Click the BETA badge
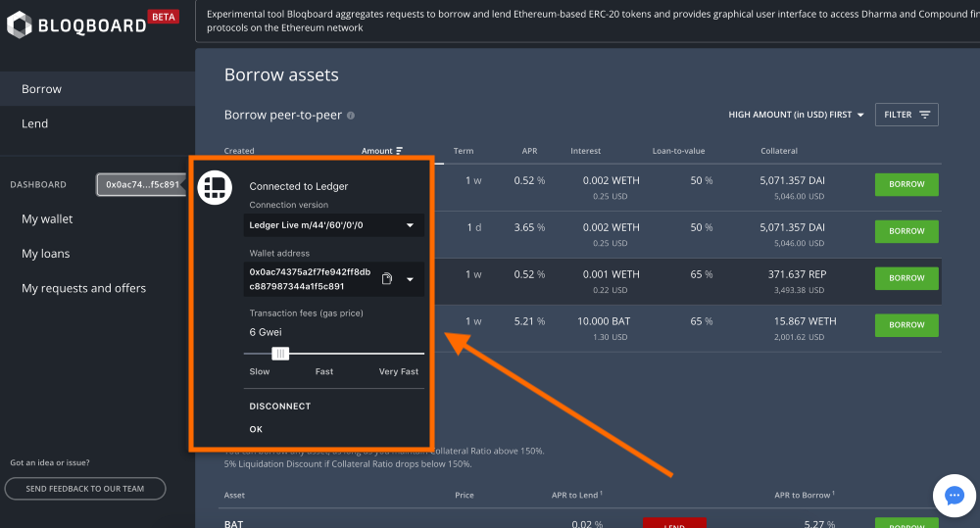This screenshot has height=528, width=980. click(x=163, y=17)
